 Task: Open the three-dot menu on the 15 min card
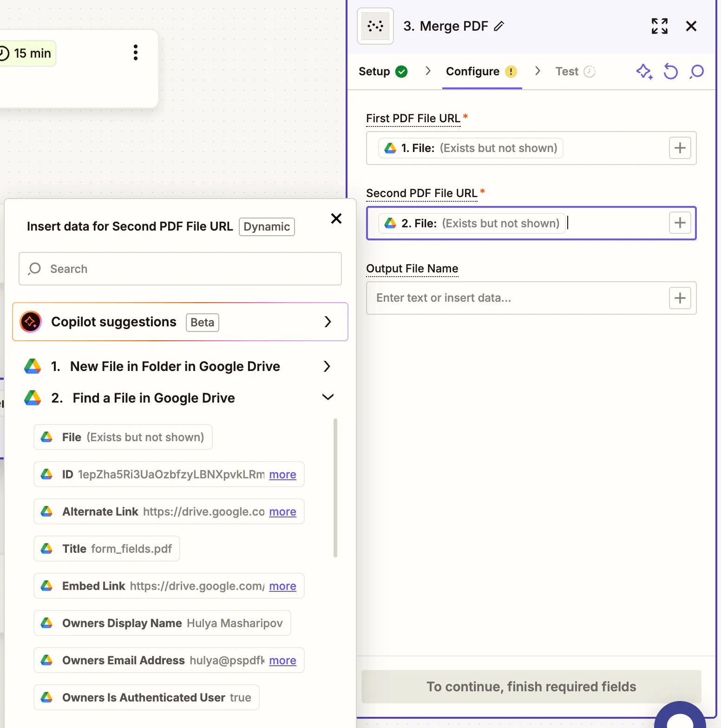point(135,53)
